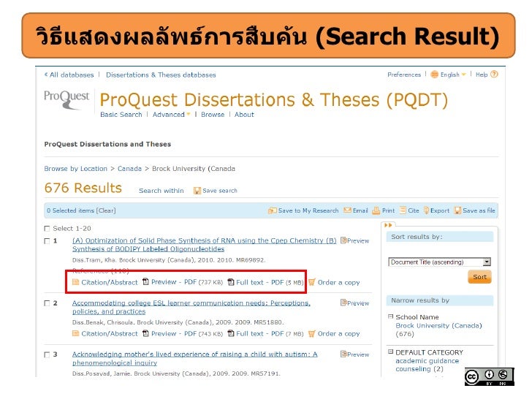Check the Select 1-20 checkbox
The width and height of the screenshot is (532, 399).
coord(47,229)
